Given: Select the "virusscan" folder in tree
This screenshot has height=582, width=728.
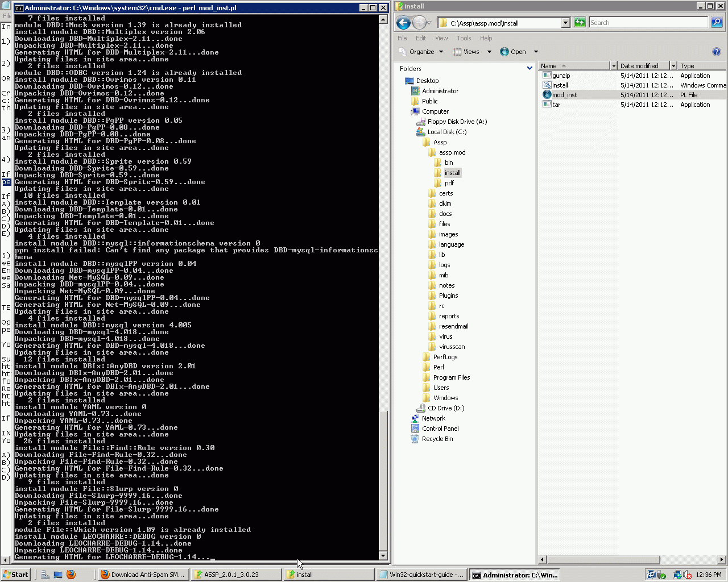Looking at the screenshot, I should (x=452, y=347).
